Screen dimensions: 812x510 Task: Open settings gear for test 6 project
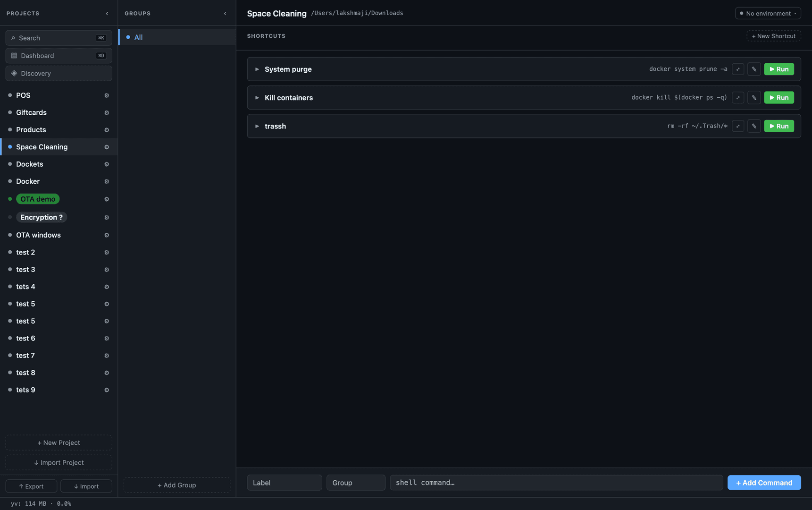coord(107,339)
